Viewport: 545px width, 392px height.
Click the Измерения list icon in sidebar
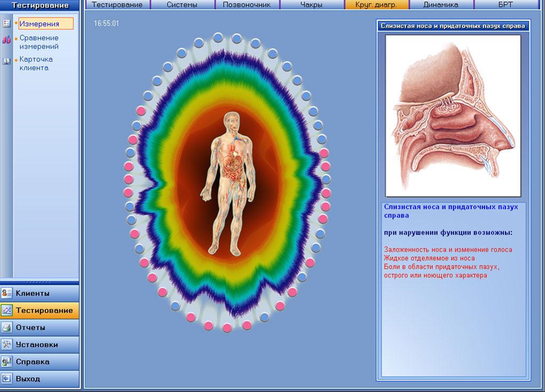click(x=6, y=23)
